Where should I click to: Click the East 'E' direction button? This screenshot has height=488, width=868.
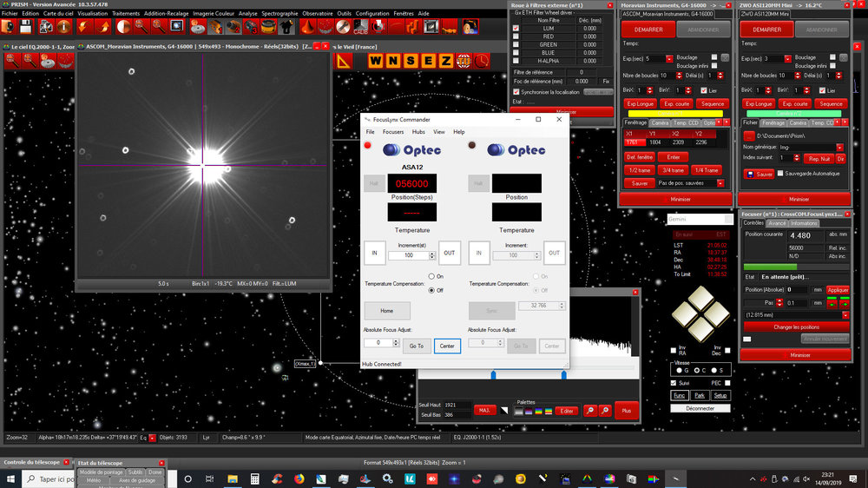(428, 61)
